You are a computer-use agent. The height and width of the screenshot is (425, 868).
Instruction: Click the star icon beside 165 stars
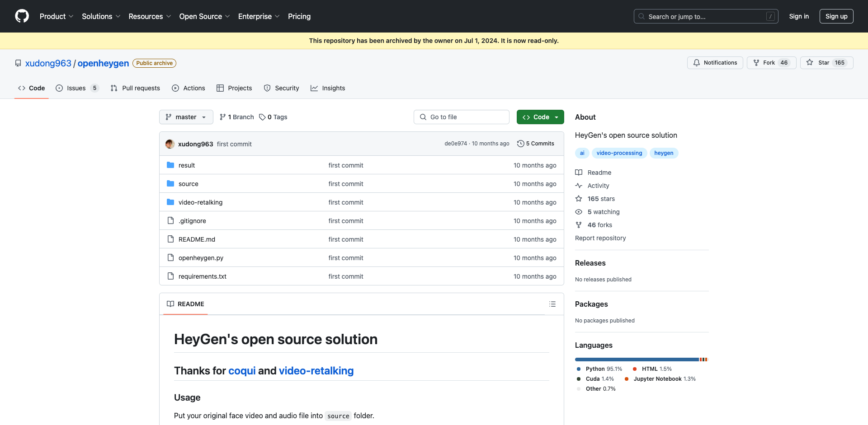click(x=579, y=199)
